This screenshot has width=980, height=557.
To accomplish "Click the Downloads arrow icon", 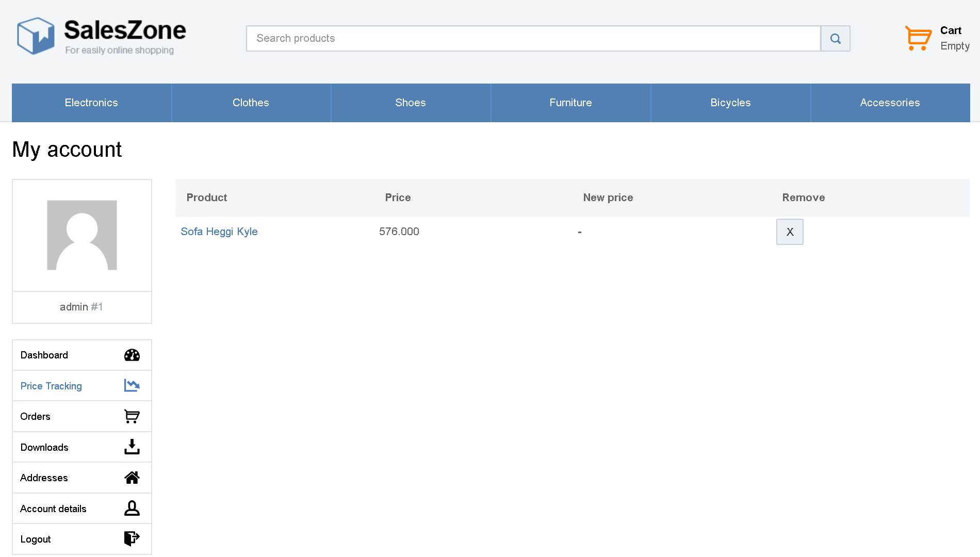I will click(132, 447).
